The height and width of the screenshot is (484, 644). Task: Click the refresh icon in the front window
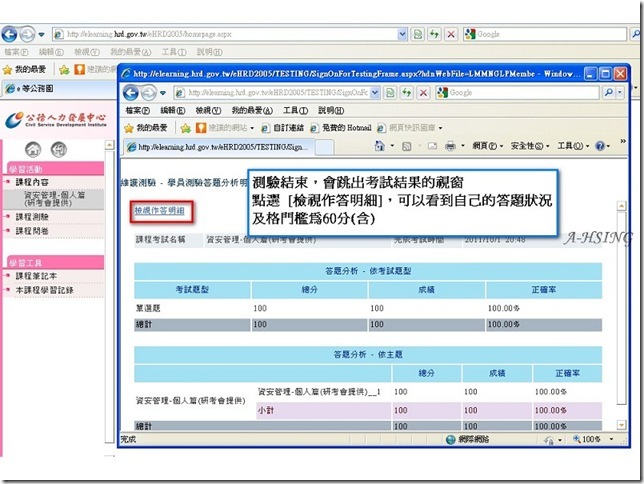(x=407, y=93)
